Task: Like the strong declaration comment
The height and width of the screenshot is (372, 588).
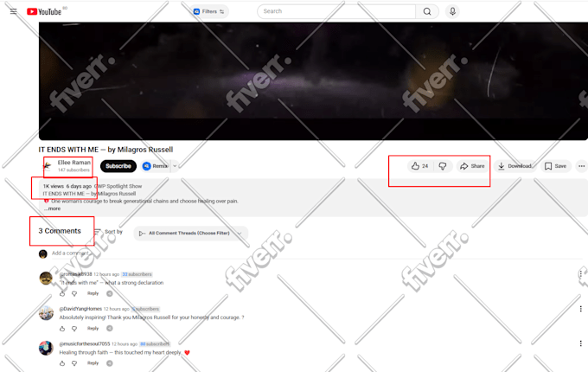Action: click(x=62, y=293)
